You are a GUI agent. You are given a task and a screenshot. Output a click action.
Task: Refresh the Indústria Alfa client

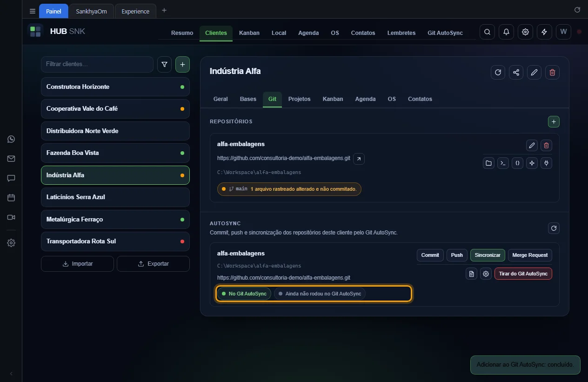pos(498,72)
